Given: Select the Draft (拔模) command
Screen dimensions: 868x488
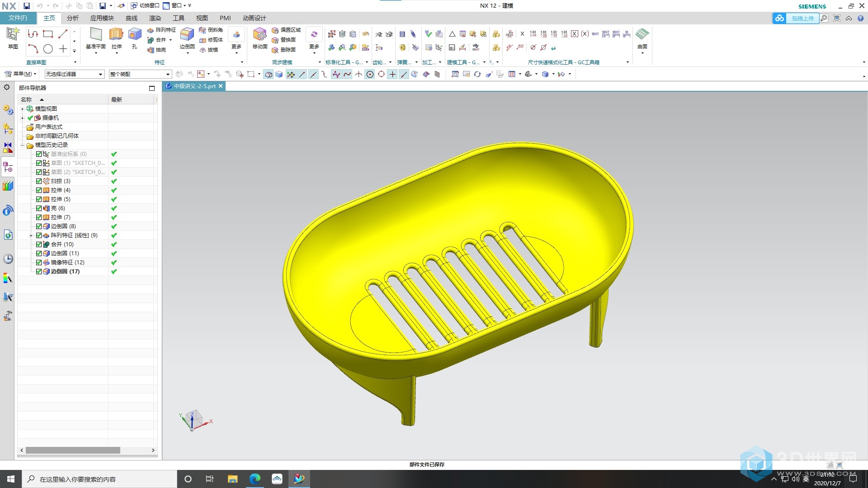Looking at the screenshot, I should tap(208, 50).
